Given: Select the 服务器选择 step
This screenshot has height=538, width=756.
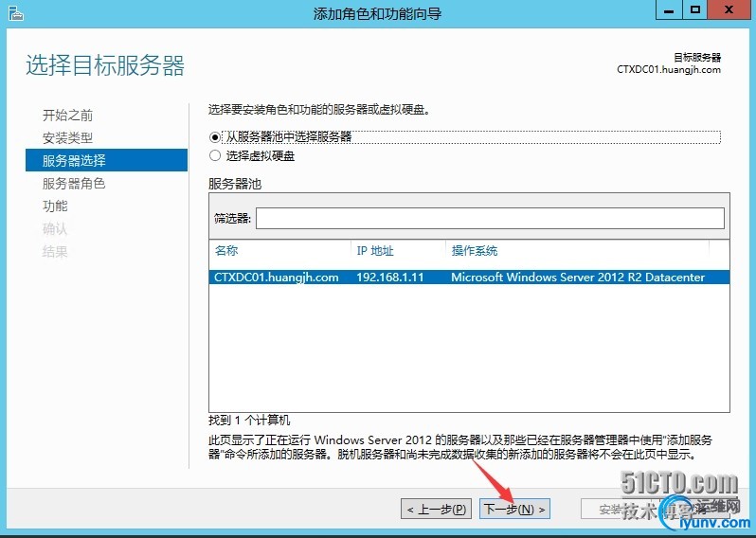Looking at the screenshot, I should tap(106, 160).
